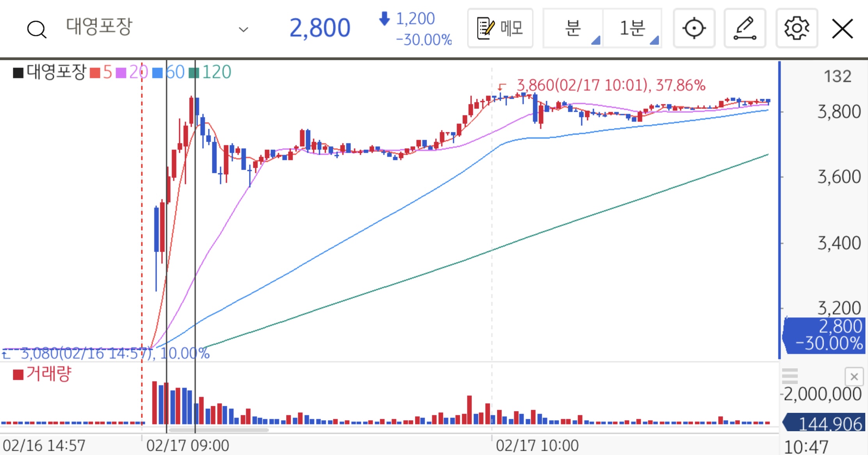Screen dimensions: 868x455
Task: Click the 02/16 14:57 time axis label
Action: pos(44,445)
